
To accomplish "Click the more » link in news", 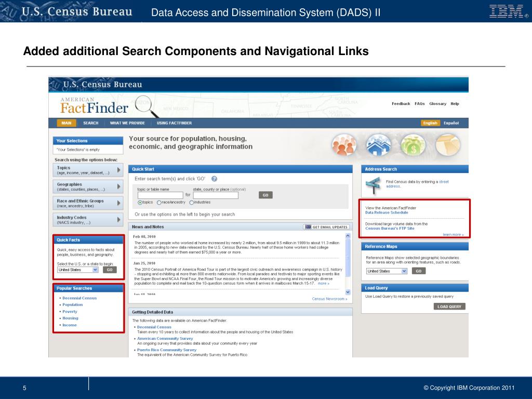I will pyautogui.click(x=323, y=283).
